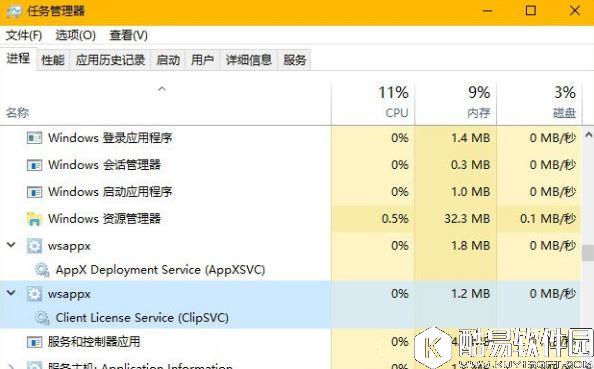This screenshot has height=369, width=594.
Task: Click the 1.8 MB memory value
Action: pyautogui.click(x=471, y=246)
